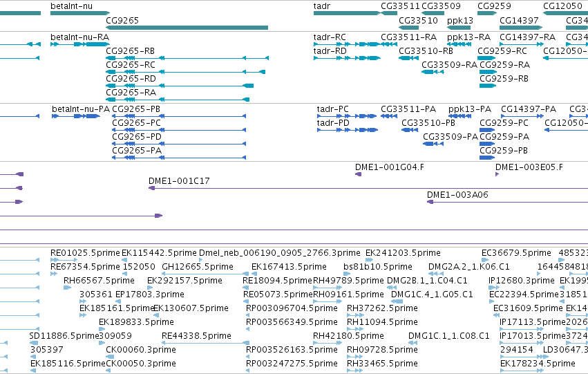Click feature DME1-003E05.F
The height and width of the screenshot is (374, 588).
click(x=497, y=174)
